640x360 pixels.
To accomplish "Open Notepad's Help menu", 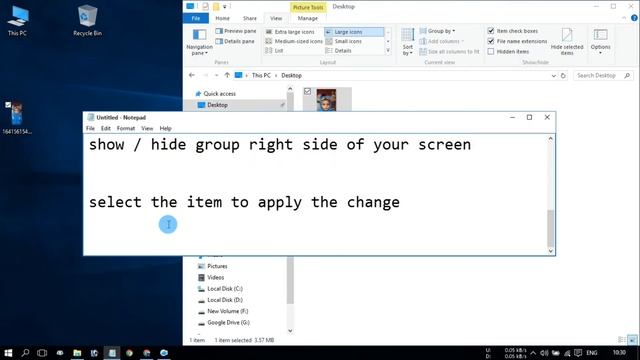I will click(165, 128).
